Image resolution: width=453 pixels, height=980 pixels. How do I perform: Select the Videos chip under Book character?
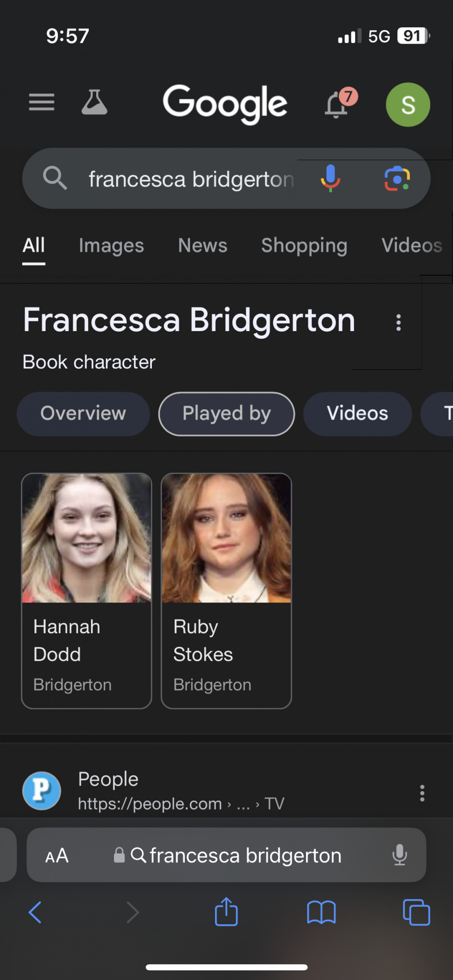click(357, 413)
